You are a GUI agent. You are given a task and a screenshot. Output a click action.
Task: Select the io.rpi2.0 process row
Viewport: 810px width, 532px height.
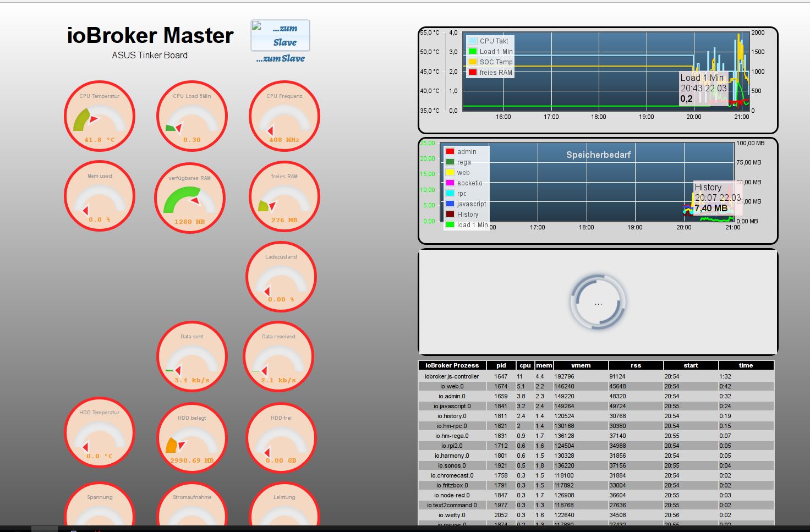click(596, 446)
